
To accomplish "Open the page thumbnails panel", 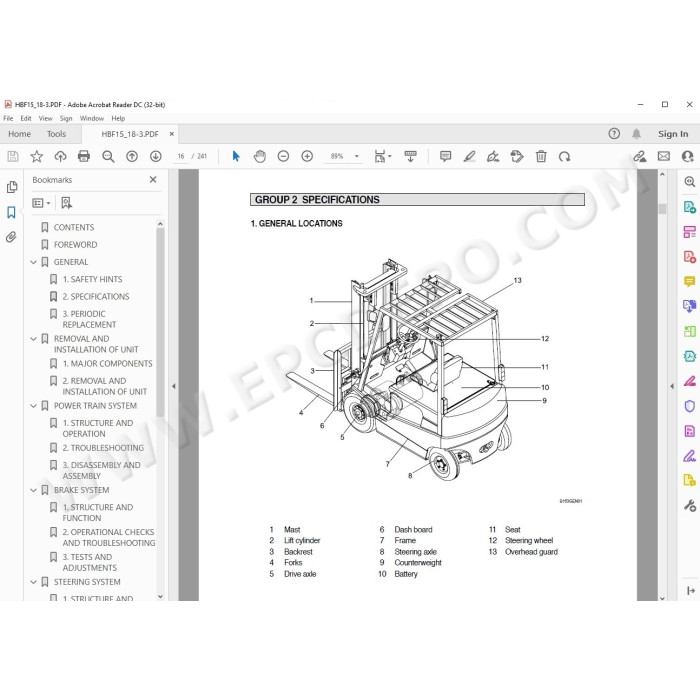I will coord(12,187).
